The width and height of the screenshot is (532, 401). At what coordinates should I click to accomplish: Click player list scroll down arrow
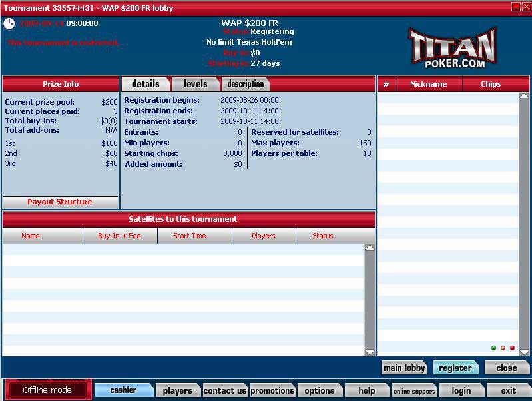(x=524, y=352)
